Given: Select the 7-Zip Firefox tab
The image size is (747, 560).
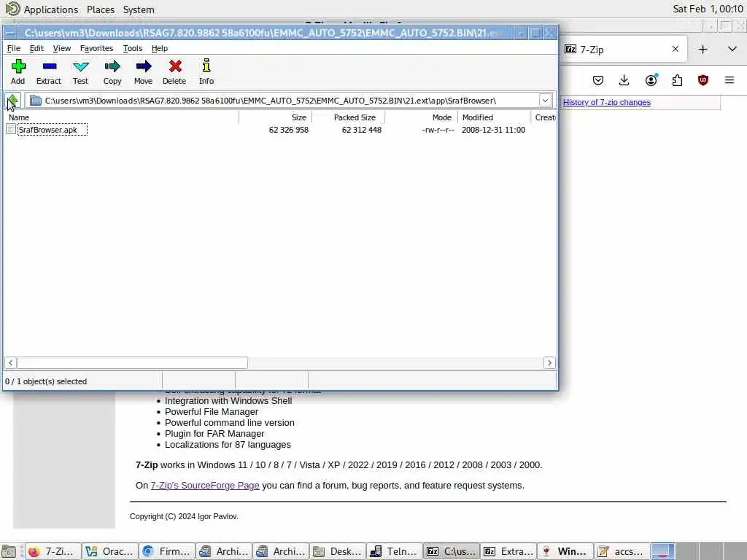Looking at the screenshot, I should tap(623, 49).
